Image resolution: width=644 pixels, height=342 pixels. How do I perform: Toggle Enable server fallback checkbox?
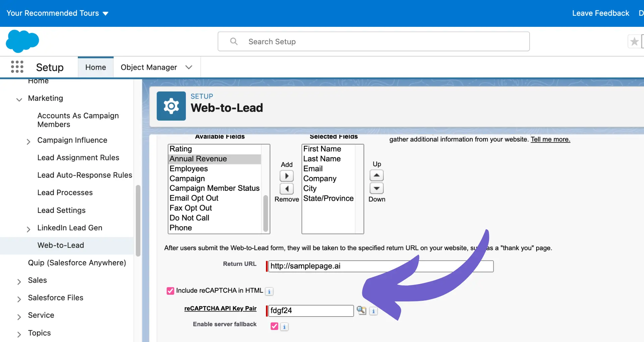[x=274, y=326]
